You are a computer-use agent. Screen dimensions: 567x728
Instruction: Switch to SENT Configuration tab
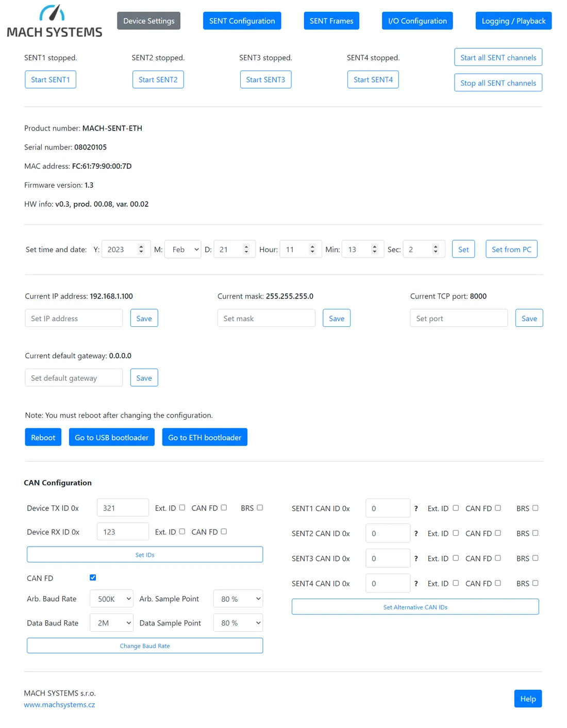coord(242,21)
